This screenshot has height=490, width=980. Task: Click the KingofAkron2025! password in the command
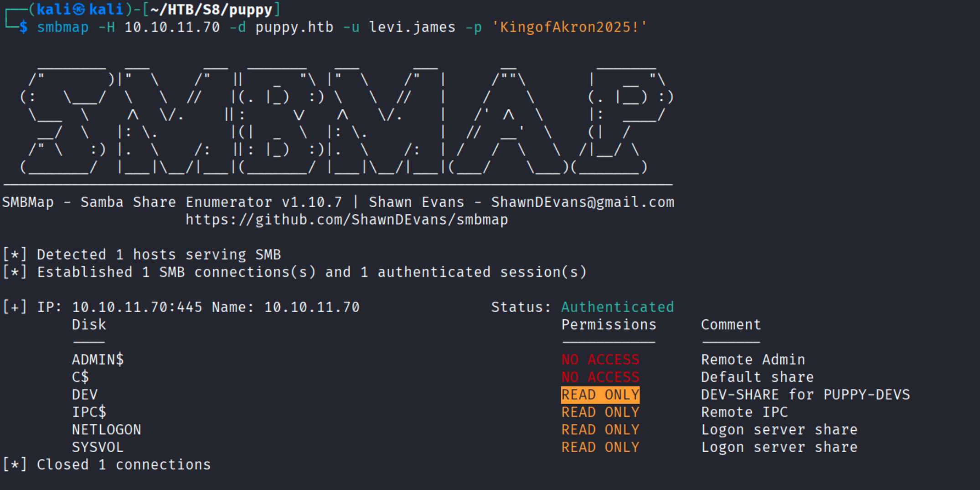coord(570,27)
